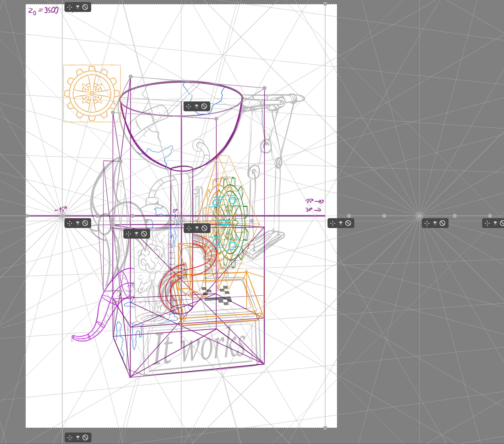This screenshot has height=444, width=504.
Task: Toggle eye on widget beside -15° vanishing point
Action: pos(78,223)
